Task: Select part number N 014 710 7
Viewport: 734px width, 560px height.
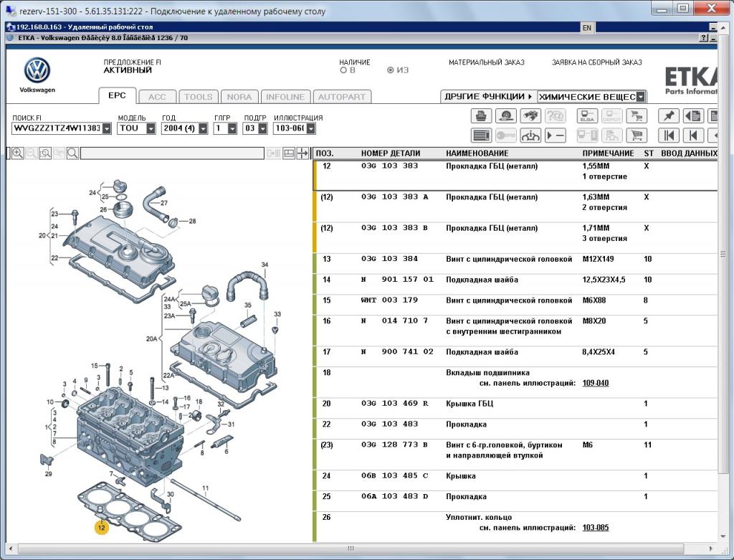Action: click(x=395, y=321)
